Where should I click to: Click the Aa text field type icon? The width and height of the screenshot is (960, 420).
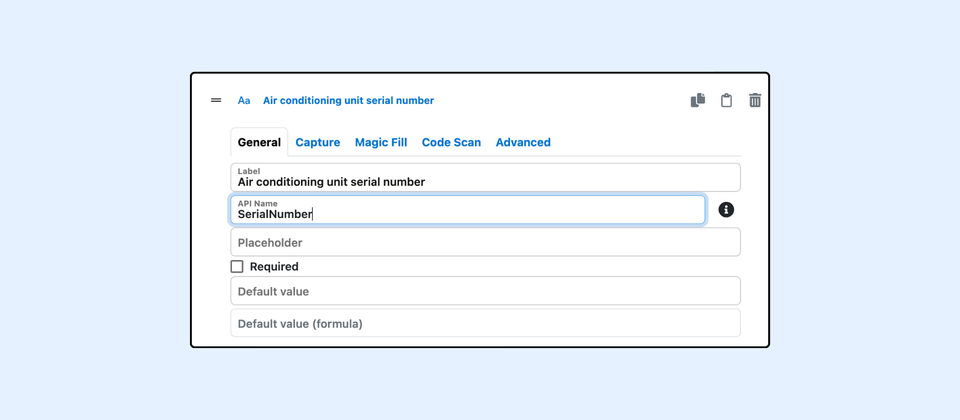244,101
